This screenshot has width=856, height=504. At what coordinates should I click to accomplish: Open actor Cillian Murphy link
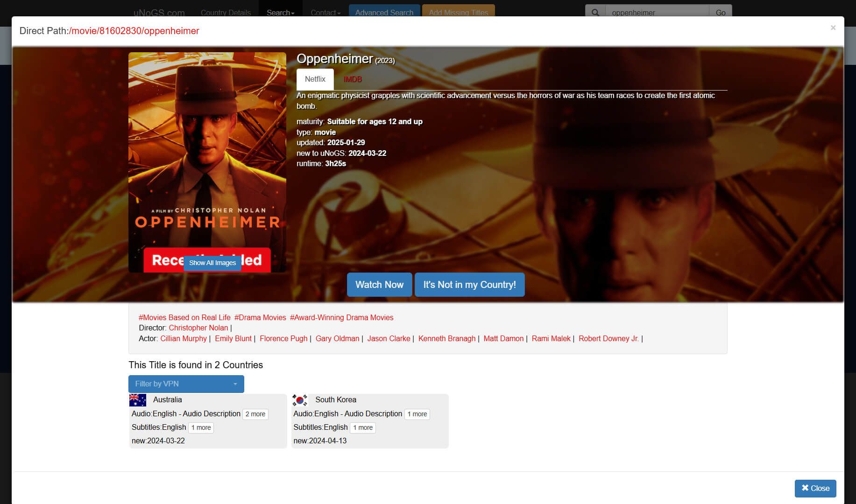click(x=184, y=338)
